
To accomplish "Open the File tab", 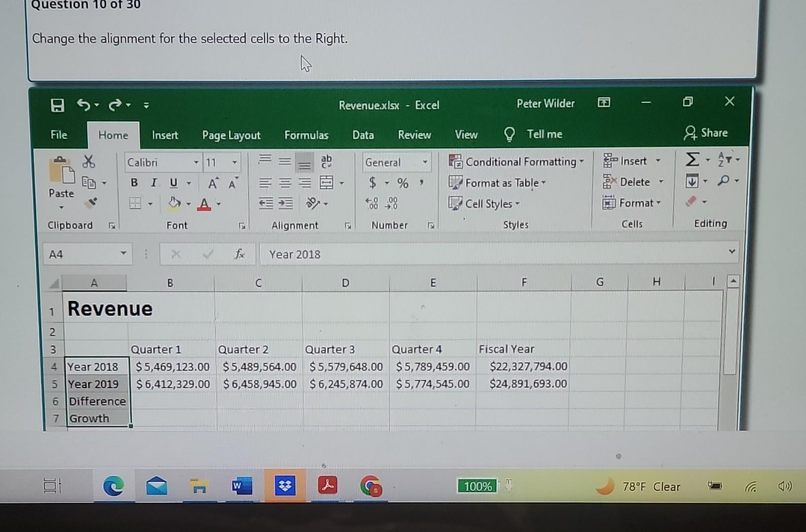I will 59,134.
